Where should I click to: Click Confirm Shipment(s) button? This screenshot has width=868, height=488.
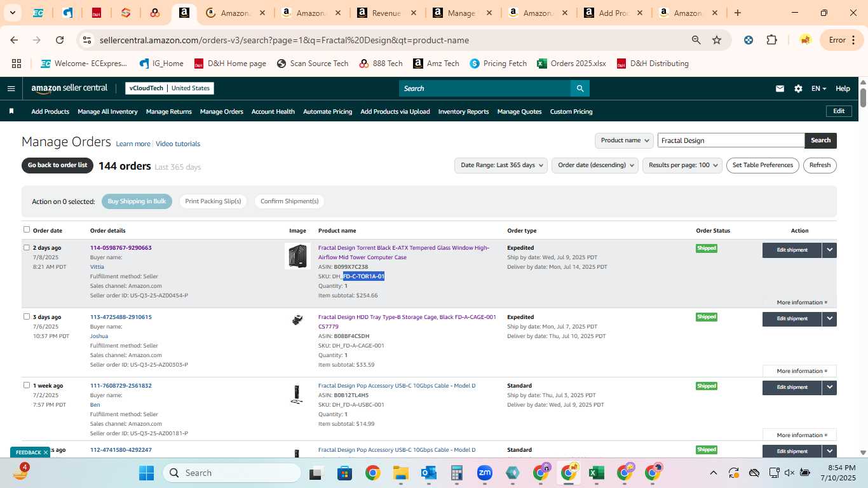[289, 201]
